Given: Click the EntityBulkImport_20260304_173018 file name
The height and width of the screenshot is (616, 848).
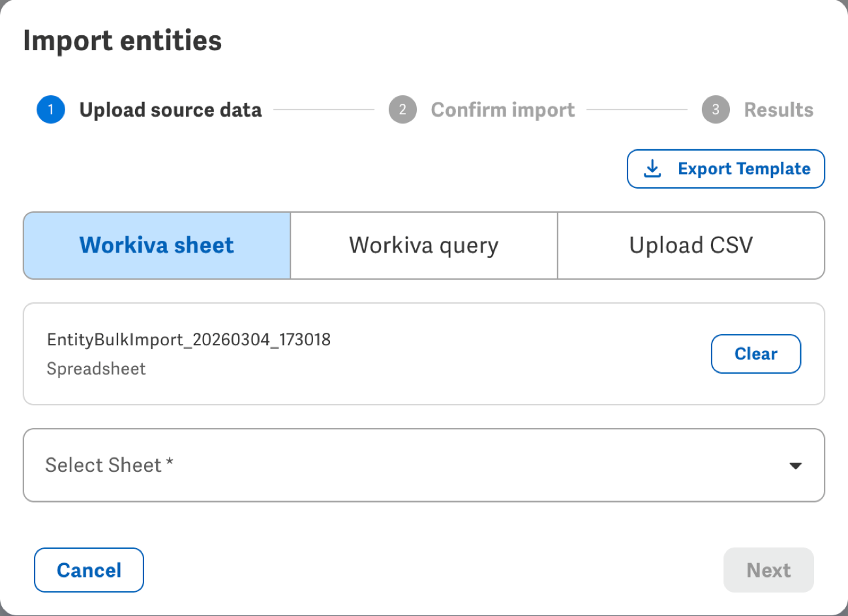Looking at the screenshot, I should click(189, 340).
